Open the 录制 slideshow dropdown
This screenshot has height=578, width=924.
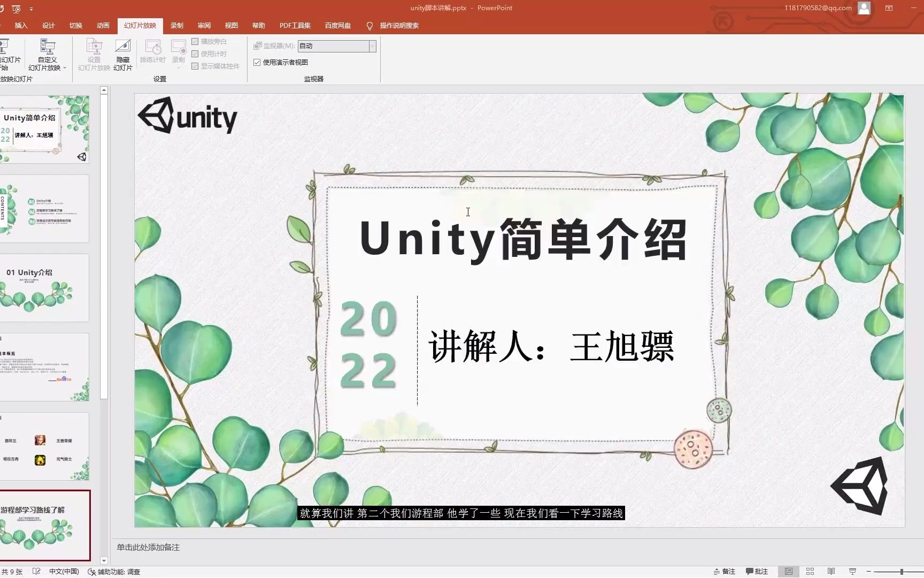(x=178, y=54)
